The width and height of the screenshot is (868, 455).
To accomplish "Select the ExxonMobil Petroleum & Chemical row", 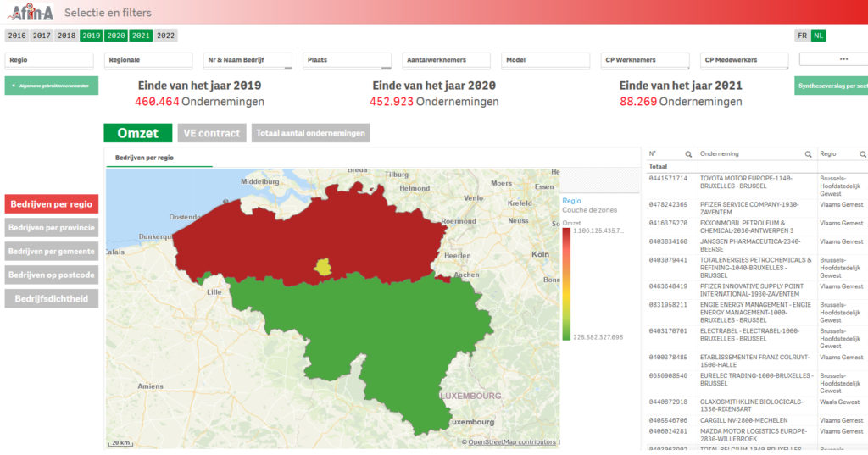I will [757, 227].
